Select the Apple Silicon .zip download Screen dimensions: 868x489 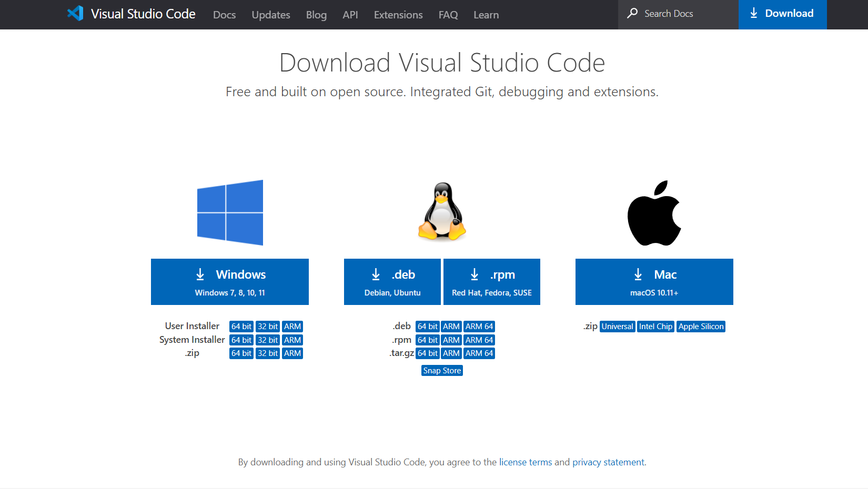pyautogui.click(x=701, y=327)
